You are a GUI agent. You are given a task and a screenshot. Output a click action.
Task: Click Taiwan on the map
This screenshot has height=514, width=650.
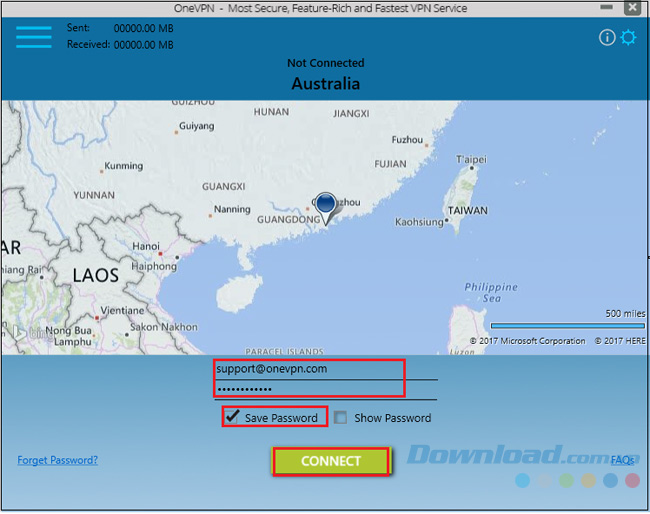pos(467,211)
